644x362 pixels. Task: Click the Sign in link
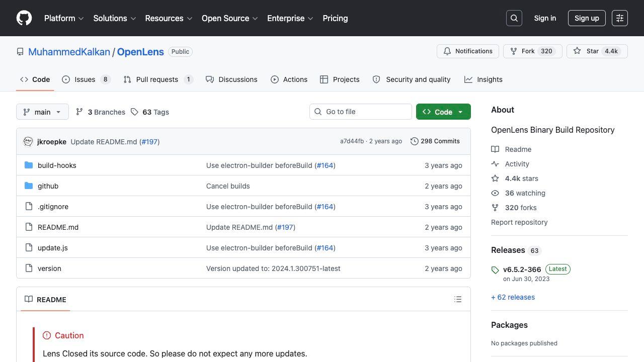[x=545, y=18]
